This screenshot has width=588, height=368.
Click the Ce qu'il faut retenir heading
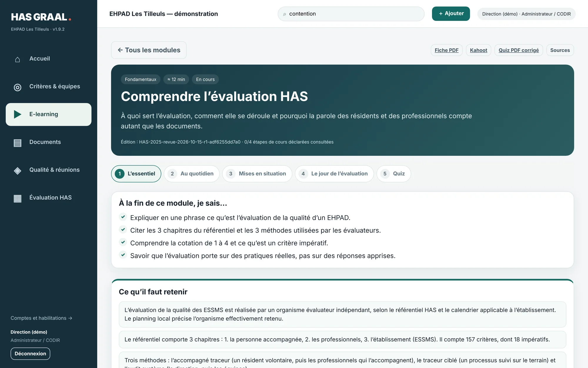point(153,292)
